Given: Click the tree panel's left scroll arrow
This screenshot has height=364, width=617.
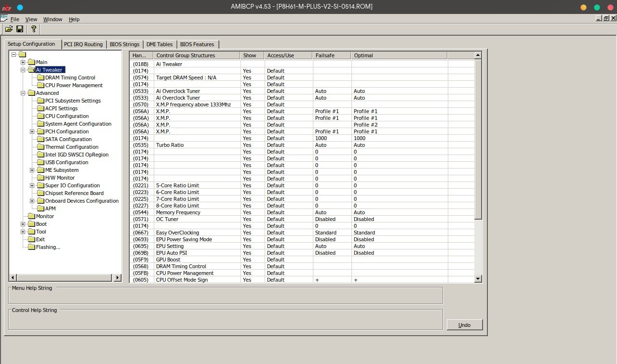Looking at the screenshot, I should click(13, 278).
